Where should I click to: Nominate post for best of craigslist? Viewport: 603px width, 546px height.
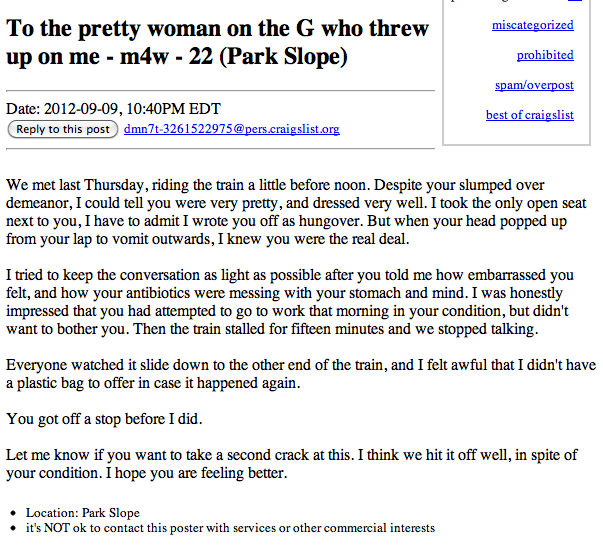[x=530, y=115]
